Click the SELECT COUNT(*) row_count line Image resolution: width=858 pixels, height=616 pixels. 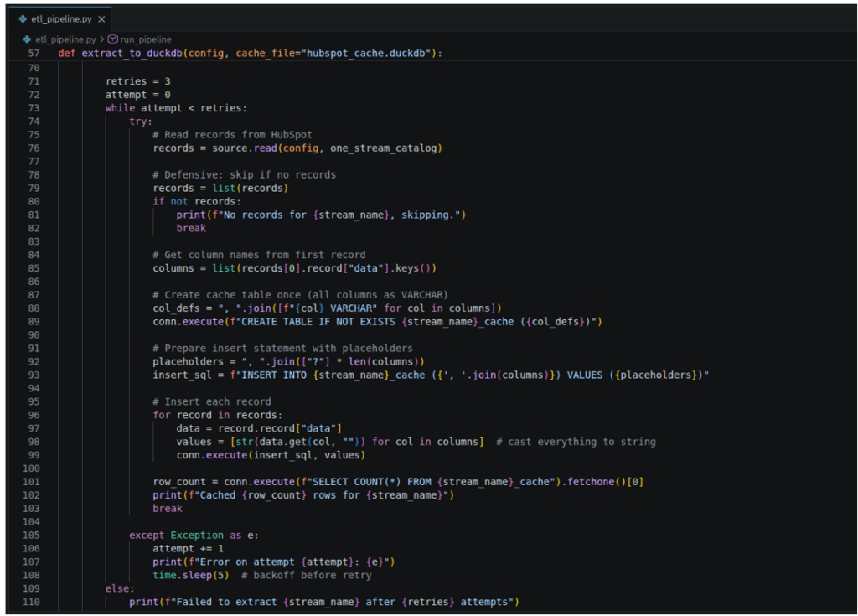point(398,482)
